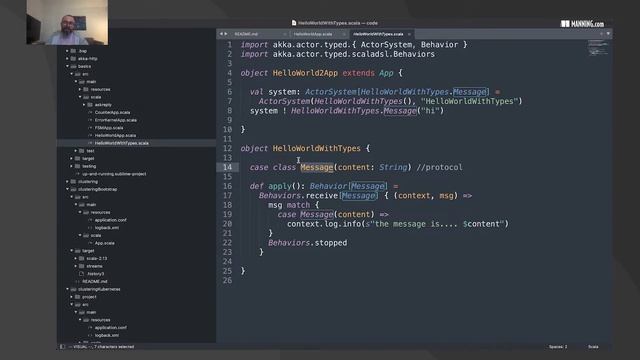640x360 pixels.
Task: Expand the streams folder
Action: point(76,266)
